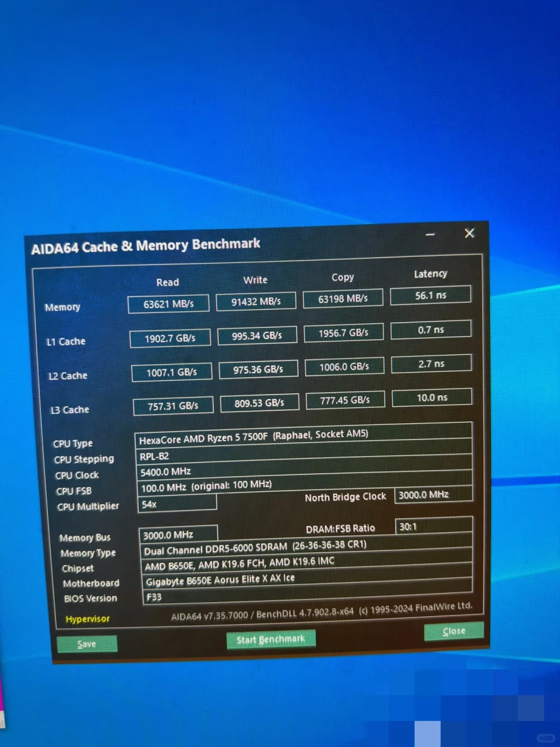The image size is (560, 747).
Task: Click the L3 Cache row label
Action: [x=70, y=410]
